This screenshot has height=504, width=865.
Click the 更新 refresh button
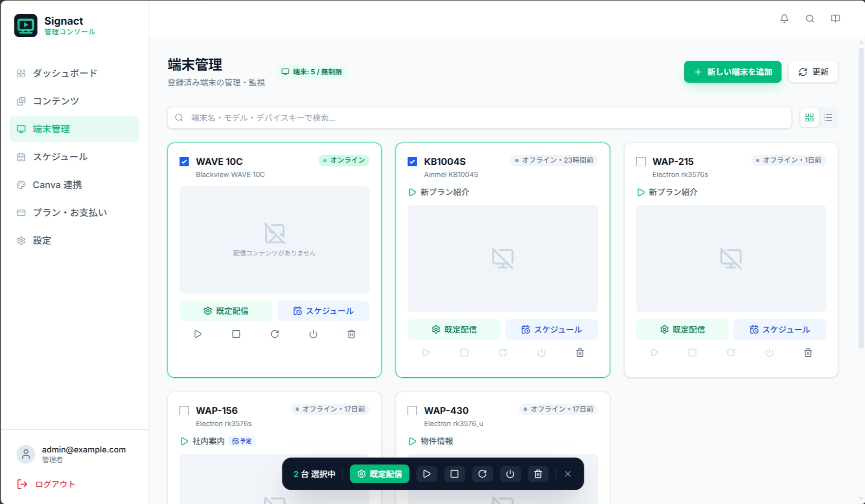(813, 72)
